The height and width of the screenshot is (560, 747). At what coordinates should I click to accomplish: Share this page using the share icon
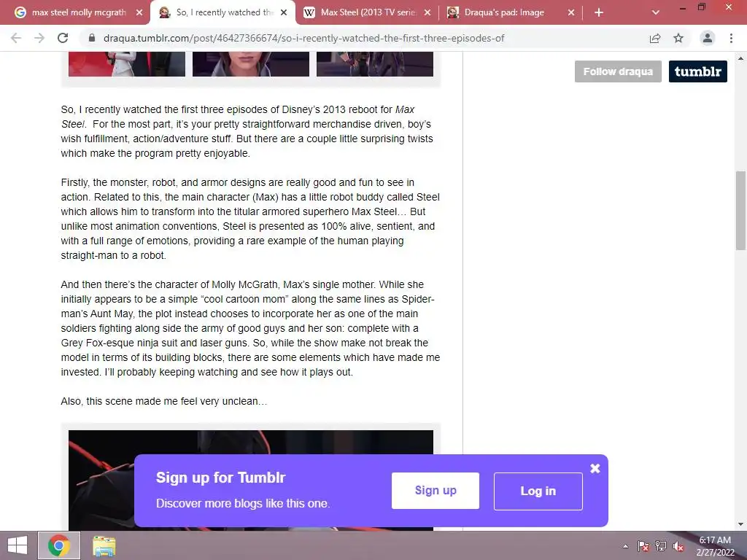click(655, 38)
